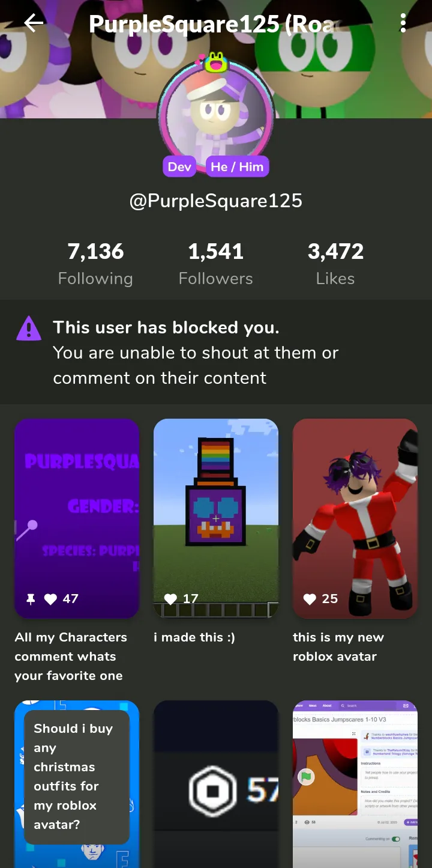Open the Santa Roblox avatar post
Screen dimensions: 432x868
pos(355,518)
